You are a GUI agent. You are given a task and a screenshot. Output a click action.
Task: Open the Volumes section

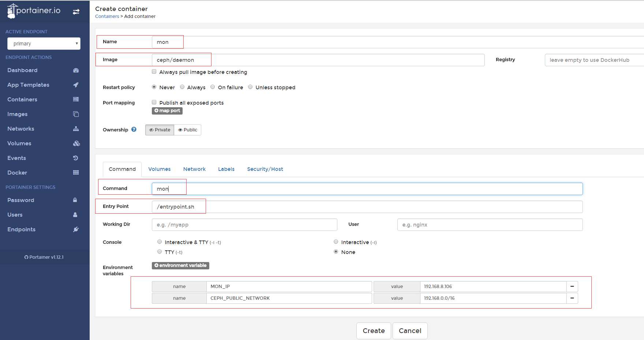pyautogui.click(x=19, y=143)
